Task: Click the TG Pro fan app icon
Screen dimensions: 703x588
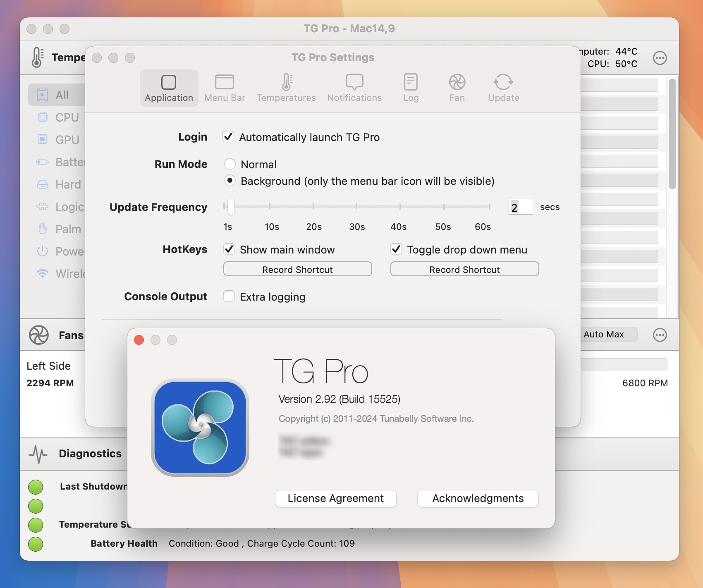Action: pos(201,428)
